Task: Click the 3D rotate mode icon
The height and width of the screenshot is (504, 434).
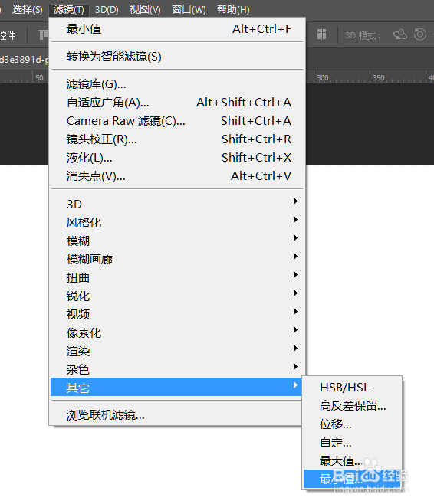Action: point(420,34)
